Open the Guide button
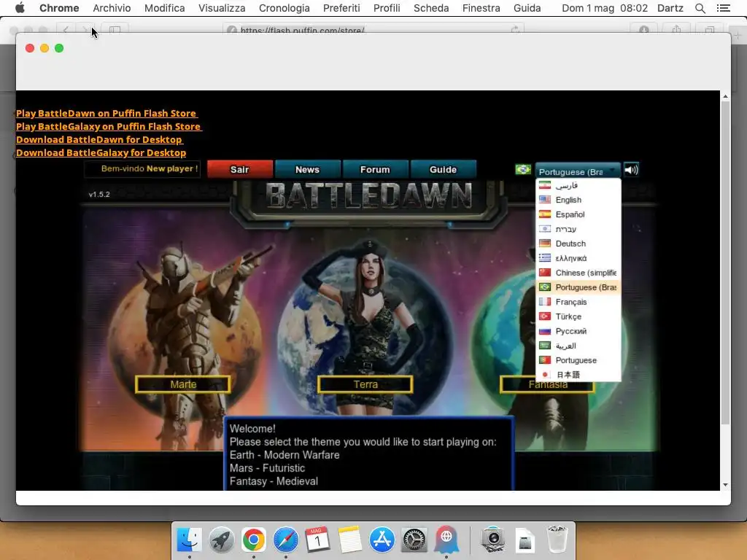Viewport: 747px width, 560px height. pos(443,169)
